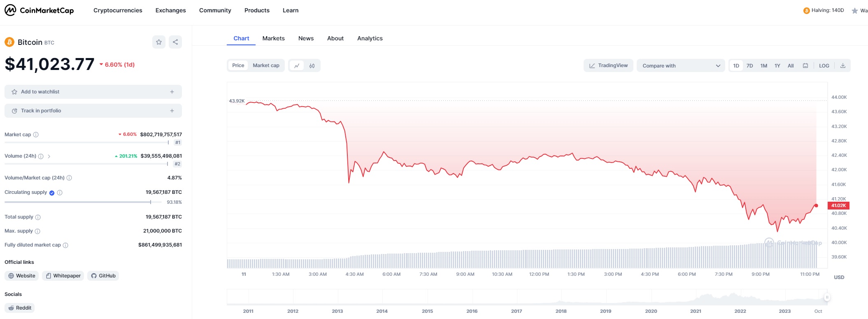
Task: Switch to the Analytics tab
Action: click(x=370, y=38)
